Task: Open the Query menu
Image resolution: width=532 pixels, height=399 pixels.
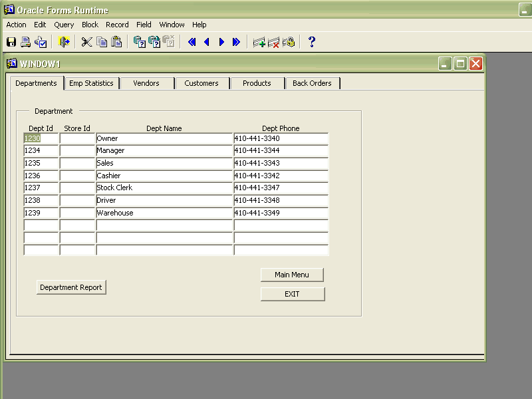Action: [64, 25]
